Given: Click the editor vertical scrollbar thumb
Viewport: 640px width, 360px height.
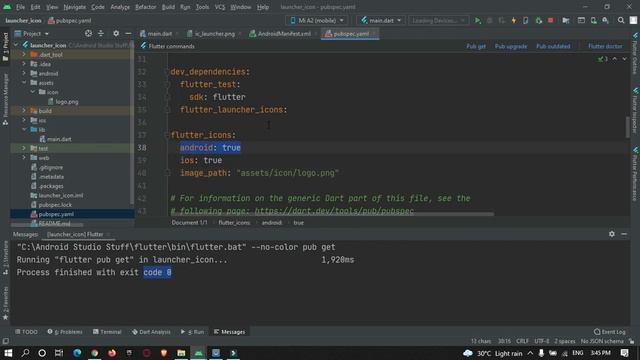Looking at the screenshot, I should 628,127.
